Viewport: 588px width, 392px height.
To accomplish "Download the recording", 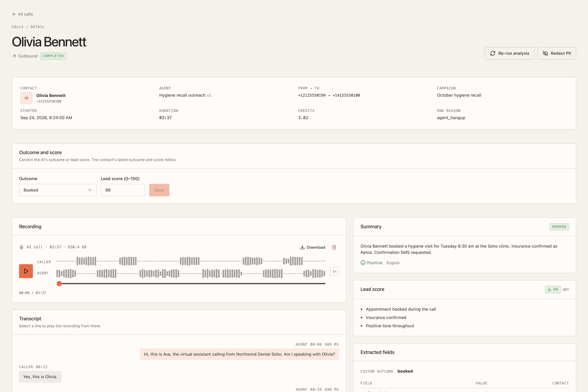I will (312, 247).
